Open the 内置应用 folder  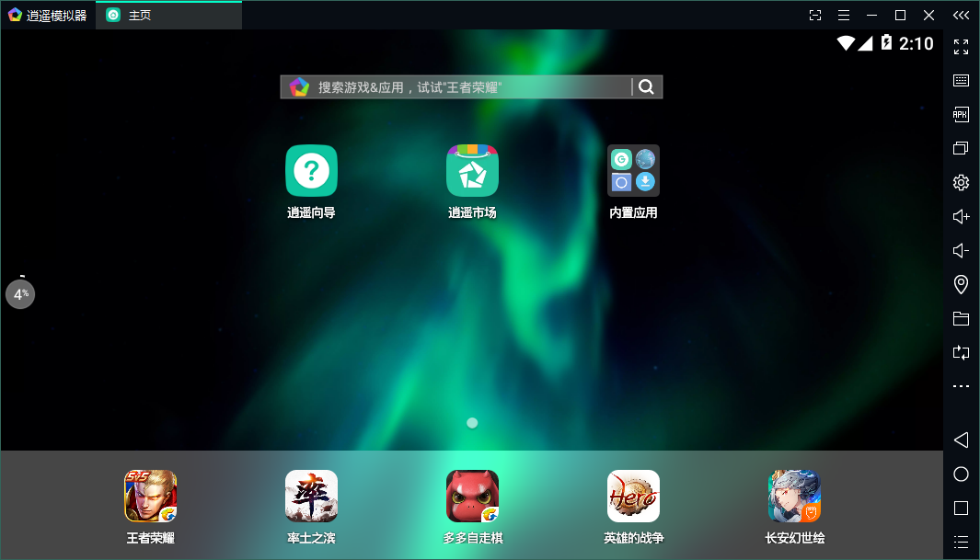633,171
